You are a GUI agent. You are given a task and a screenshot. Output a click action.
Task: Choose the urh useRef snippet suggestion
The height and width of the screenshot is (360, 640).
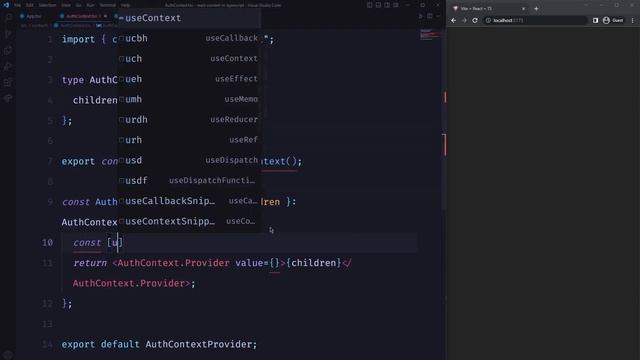pyautogui.click(x=189, y=140)
